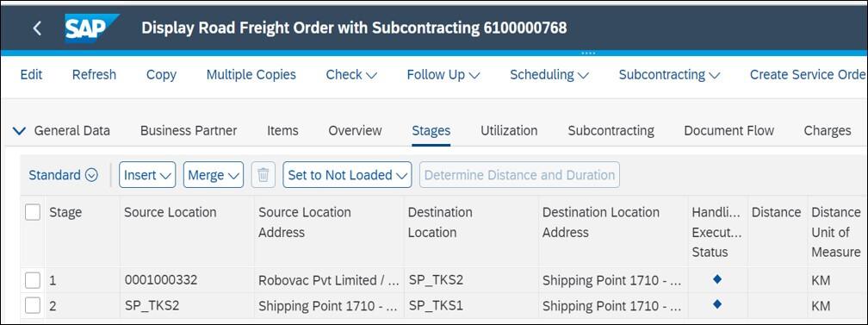Click stage 1 handling execution status diamond
868x325 pixels.
pos(717,279)
